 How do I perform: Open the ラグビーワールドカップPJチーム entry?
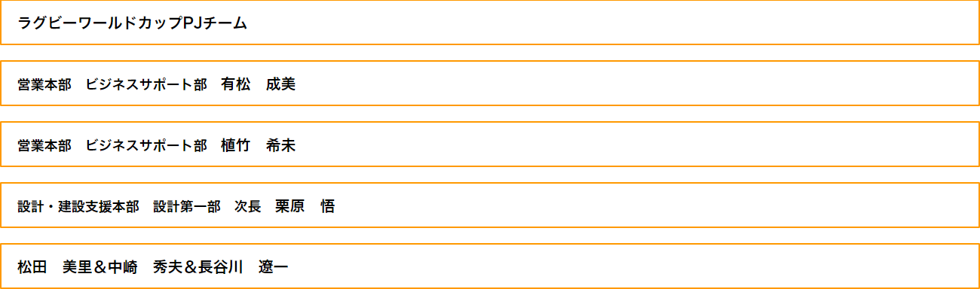490,23
